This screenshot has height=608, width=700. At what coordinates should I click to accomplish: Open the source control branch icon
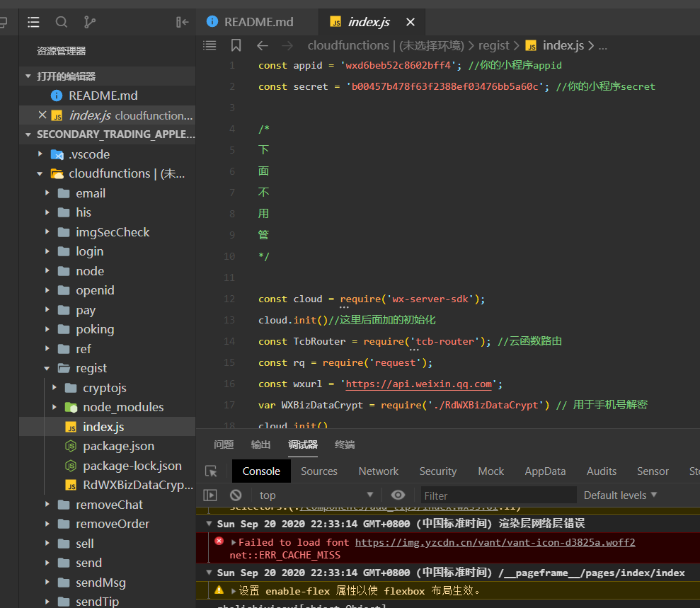[89, 22]
